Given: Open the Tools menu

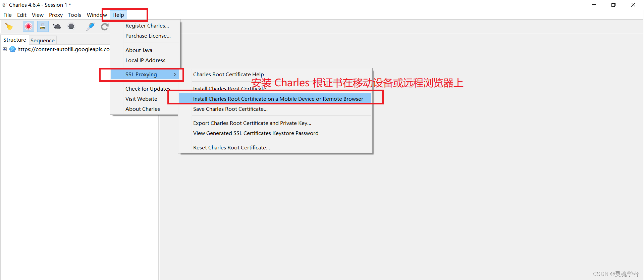Looking at the screenshot, I should 74,15.
